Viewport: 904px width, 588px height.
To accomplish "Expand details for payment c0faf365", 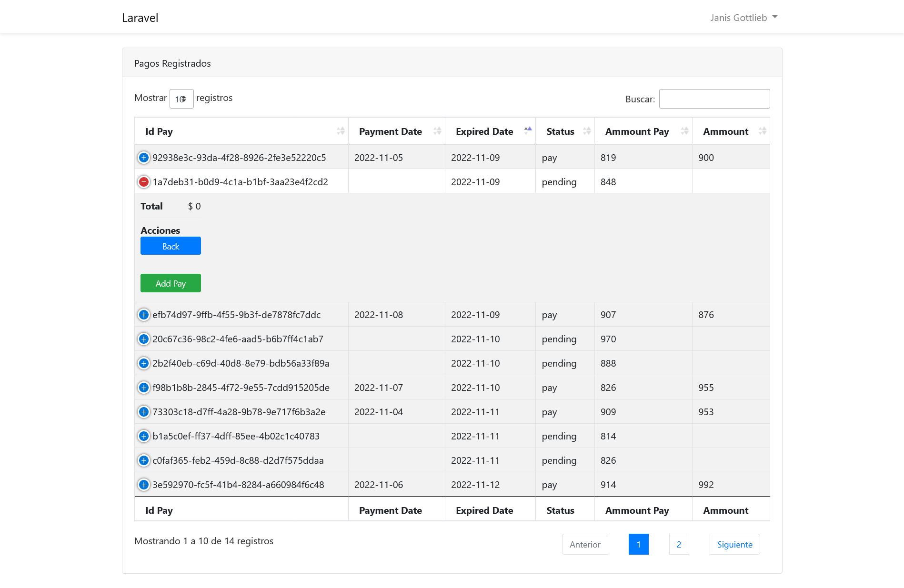I will click(143, 460).
